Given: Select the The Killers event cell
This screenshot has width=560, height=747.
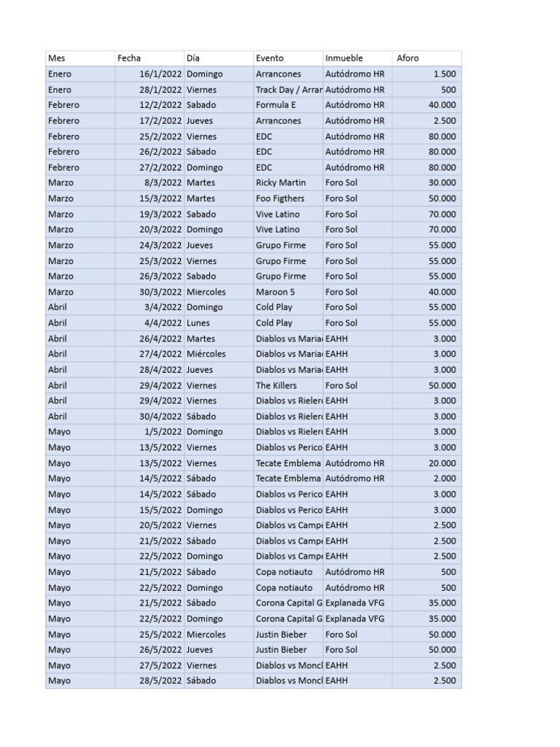Looking at the screenshot, I should click(288, 385).
